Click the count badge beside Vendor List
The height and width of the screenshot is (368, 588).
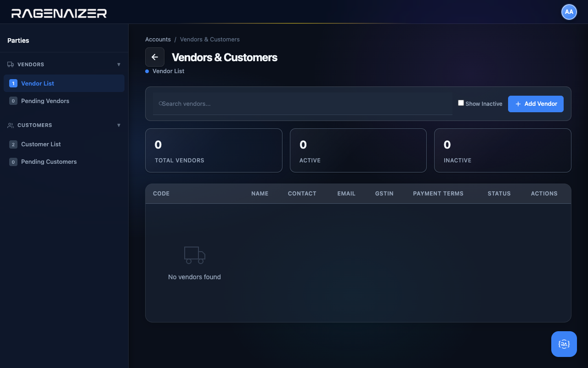[13, 83]
